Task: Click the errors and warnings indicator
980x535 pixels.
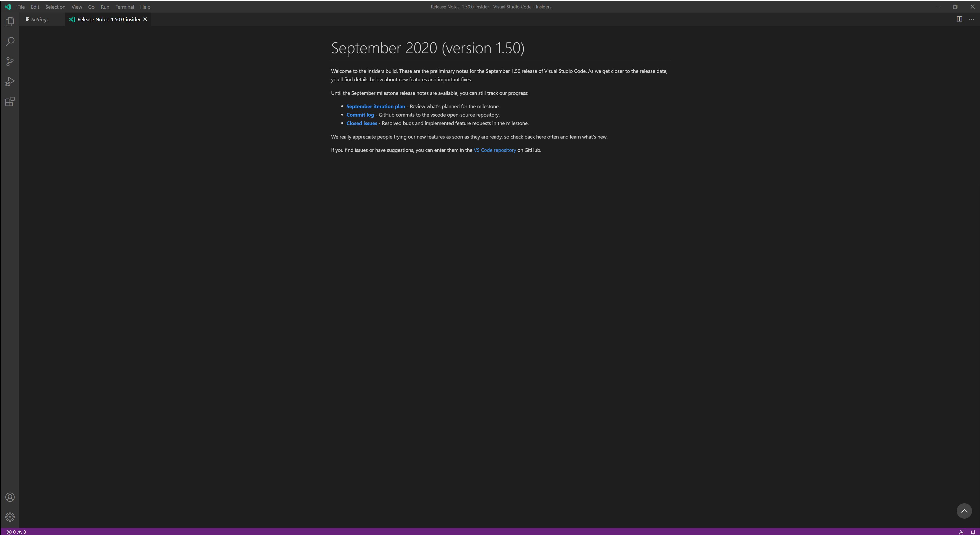Action: (16, 532)
